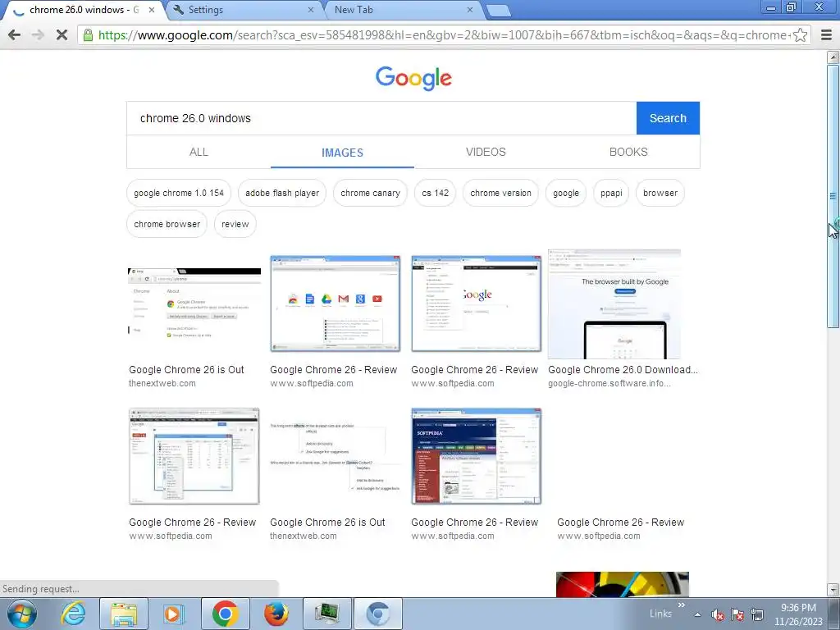Filter by adobe flash player chip
This screenshot has width=840, height=630.
[282, 193]
